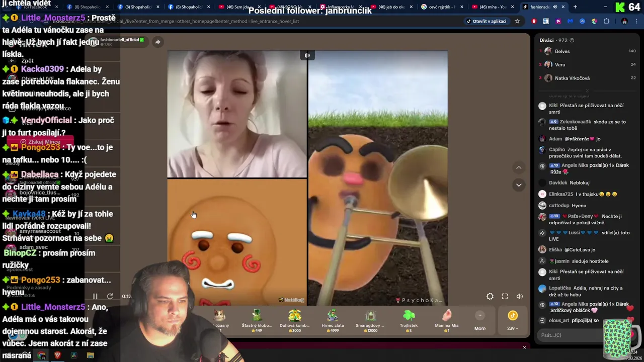Image resolution: width=644 pixels, height=362 pixels.
Task: Go to the previous live stream arrow
Action: click(519, 167)
